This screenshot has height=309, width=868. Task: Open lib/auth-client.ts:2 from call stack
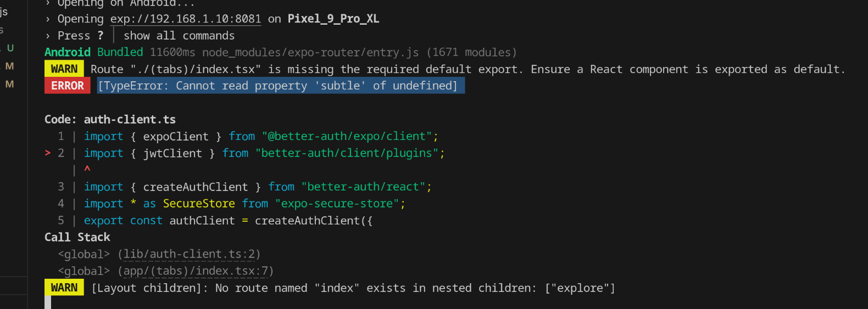(189, 254)
